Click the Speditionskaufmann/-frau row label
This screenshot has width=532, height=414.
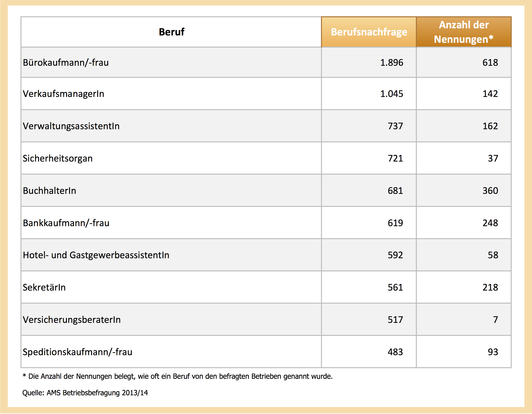[x=77, y=352]
